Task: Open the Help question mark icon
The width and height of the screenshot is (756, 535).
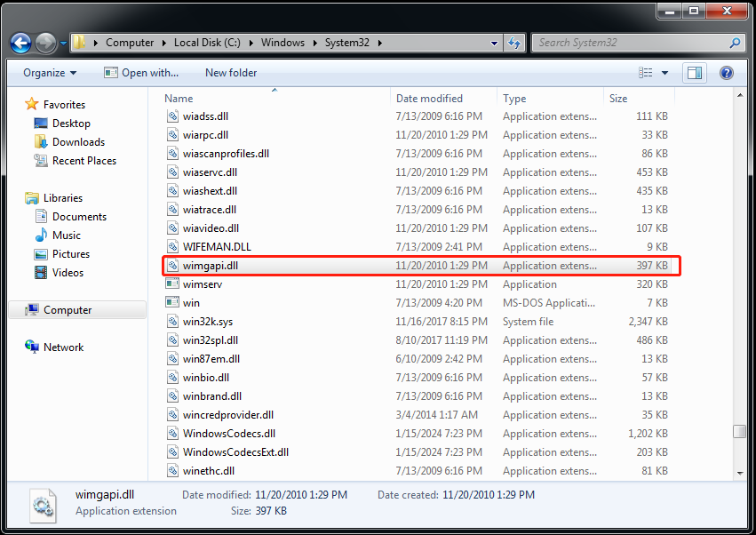Action: point(726,73)
